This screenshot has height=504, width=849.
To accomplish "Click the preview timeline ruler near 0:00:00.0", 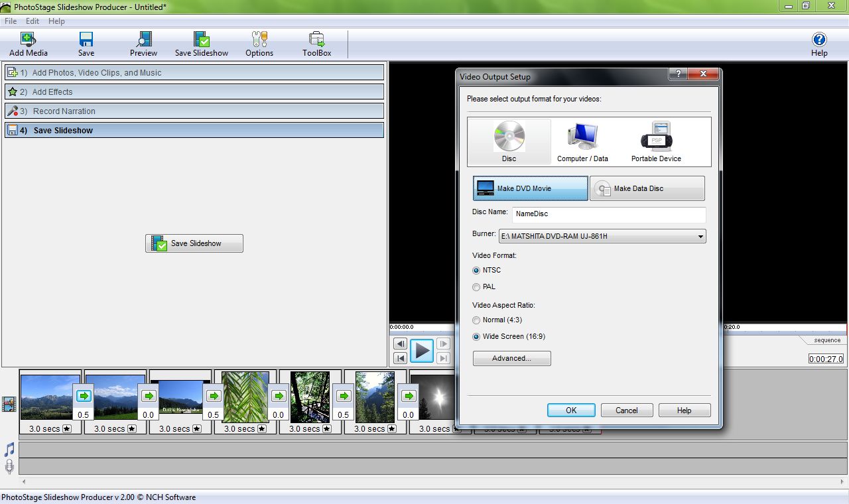I will click(401, 327).
